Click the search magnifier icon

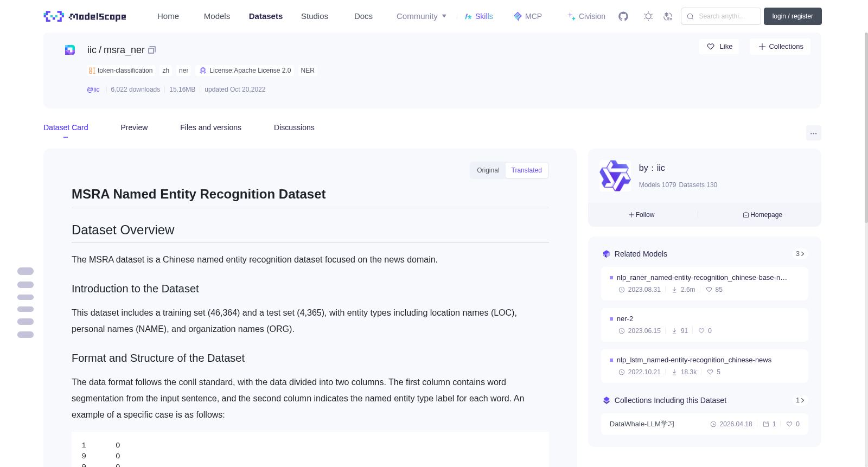[x=690, y=16]
